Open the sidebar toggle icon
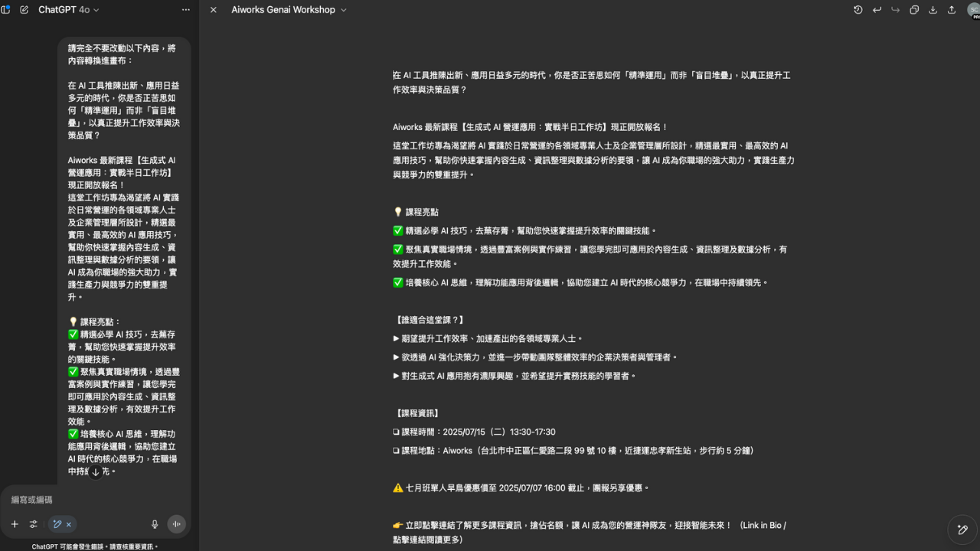 (6, 10)
